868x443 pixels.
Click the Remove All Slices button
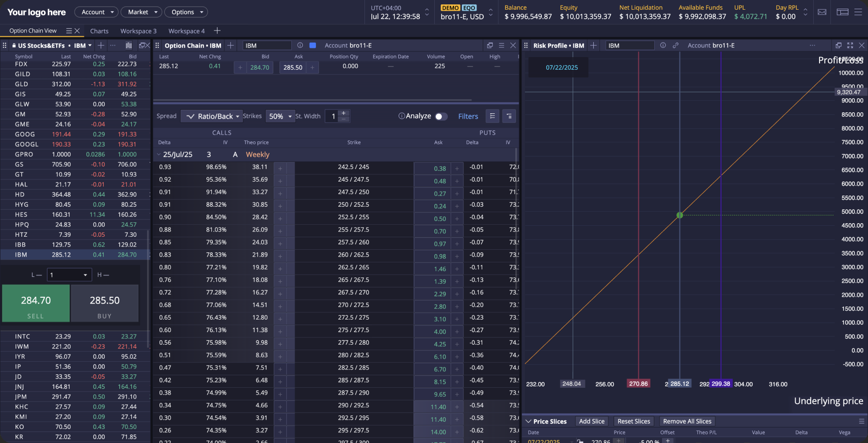687,421
